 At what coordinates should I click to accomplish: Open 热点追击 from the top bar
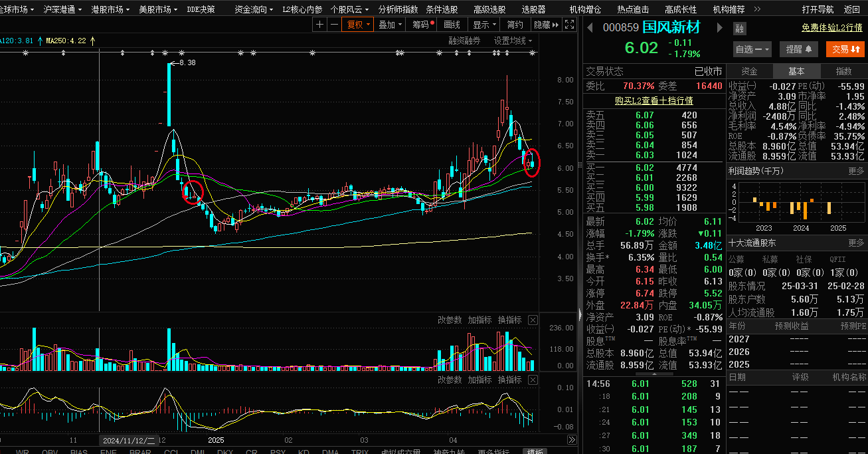(x=633, y=9)
